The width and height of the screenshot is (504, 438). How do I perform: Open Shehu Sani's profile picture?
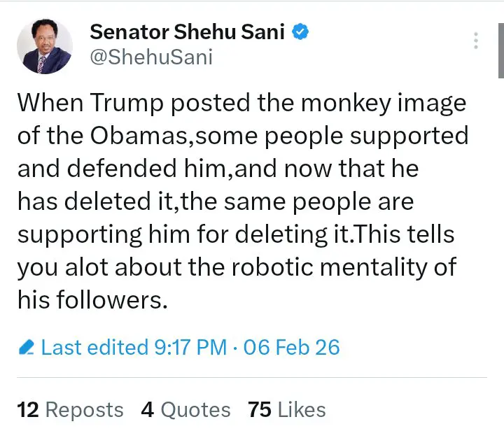point(44,46)
